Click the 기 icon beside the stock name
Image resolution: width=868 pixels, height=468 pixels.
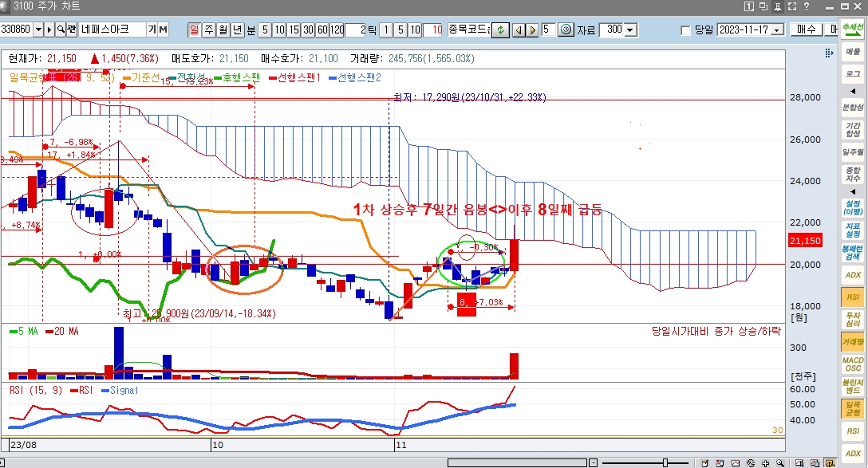152,29
